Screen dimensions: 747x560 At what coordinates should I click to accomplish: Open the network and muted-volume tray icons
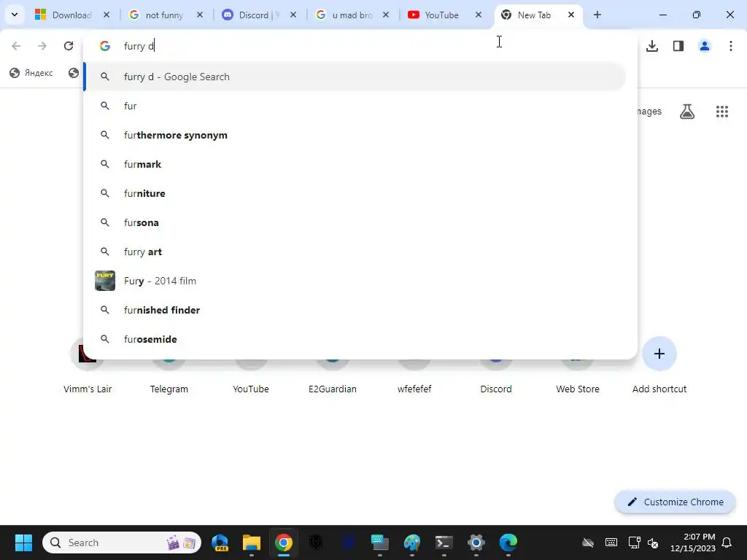(643, 542)
